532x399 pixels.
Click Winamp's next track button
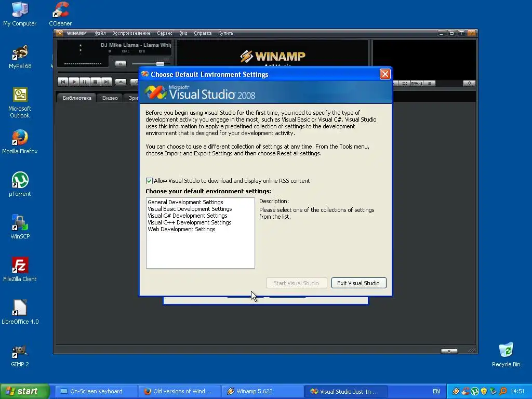(x=106, y=82)
